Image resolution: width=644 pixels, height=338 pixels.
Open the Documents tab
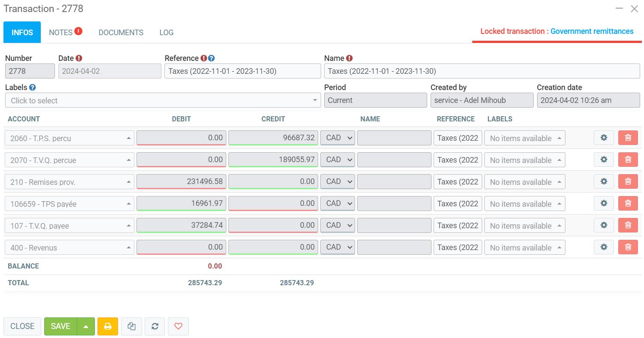[x=121, y=33]
